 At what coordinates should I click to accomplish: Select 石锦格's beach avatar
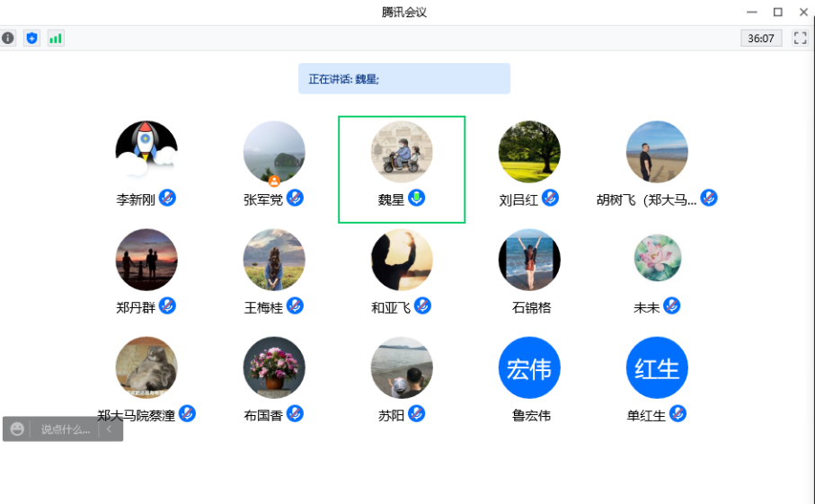(529, 260)
